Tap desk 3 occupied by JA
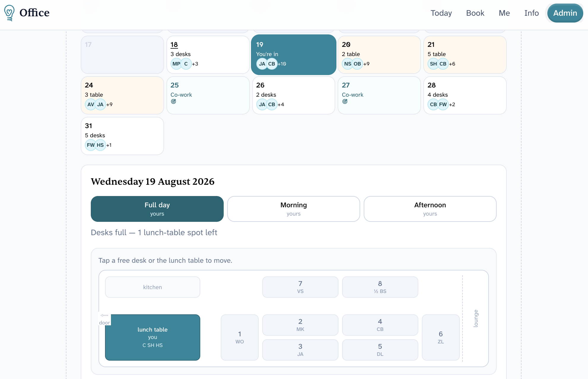Viewport: 588px width, 379px height. coord(300,350)
